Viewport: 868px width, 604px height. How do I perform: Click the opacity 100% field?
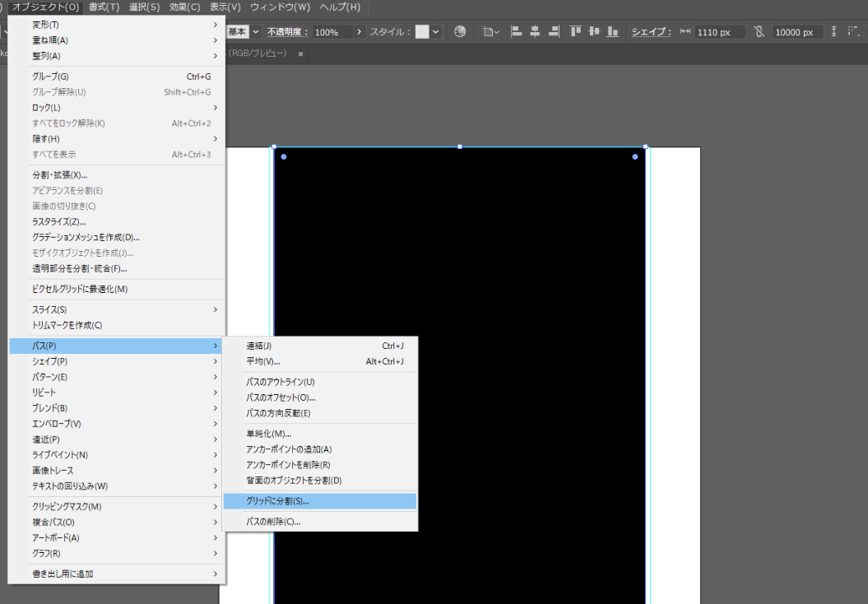[332, 32]
